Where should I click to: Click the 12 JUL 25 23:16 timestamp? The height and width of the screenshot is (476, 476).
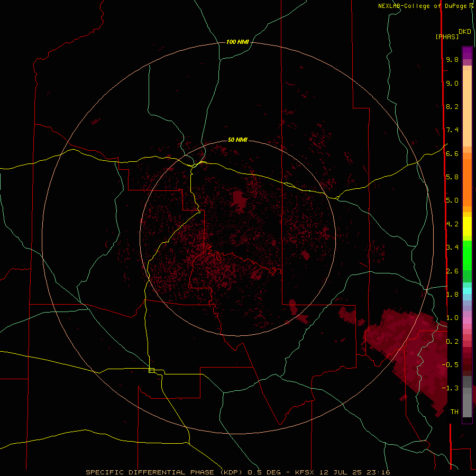[x=355, y=472]
